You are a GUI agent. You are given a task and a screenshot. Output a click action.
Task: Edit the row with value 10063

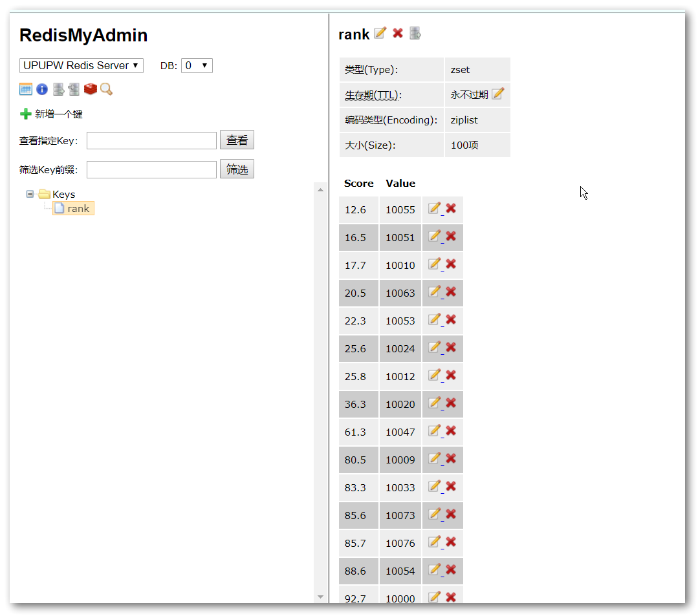click(x=435, y=292)
